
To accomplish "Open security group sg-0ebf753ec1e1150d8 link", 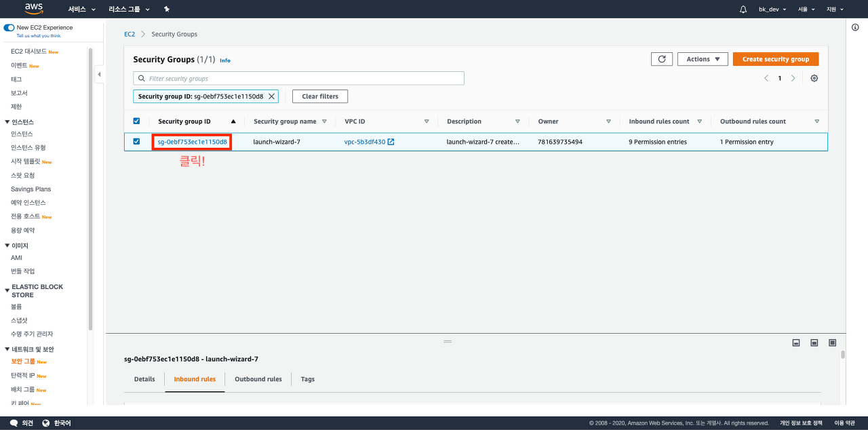I will point(192,142).
